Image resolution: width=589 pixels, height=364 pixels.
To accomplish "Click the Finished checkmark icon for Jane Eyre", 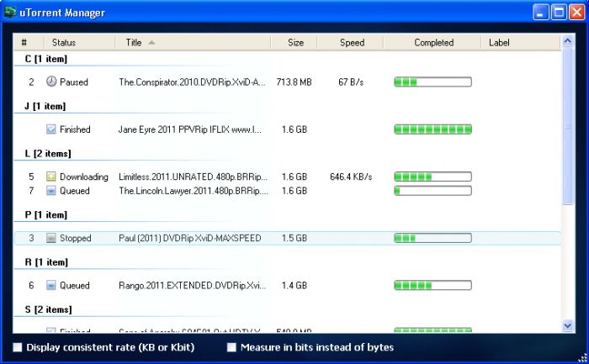I will (51, 129).
